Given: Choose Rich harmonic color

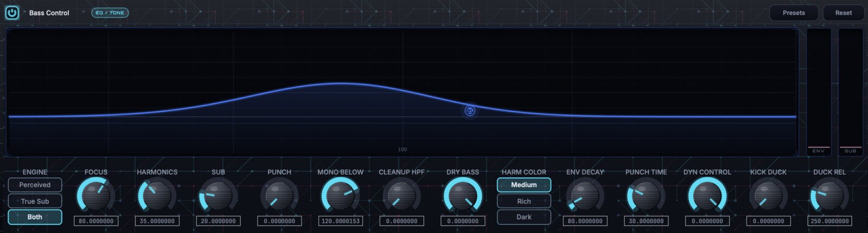Looking at the screenshot, I should (524, 201).
